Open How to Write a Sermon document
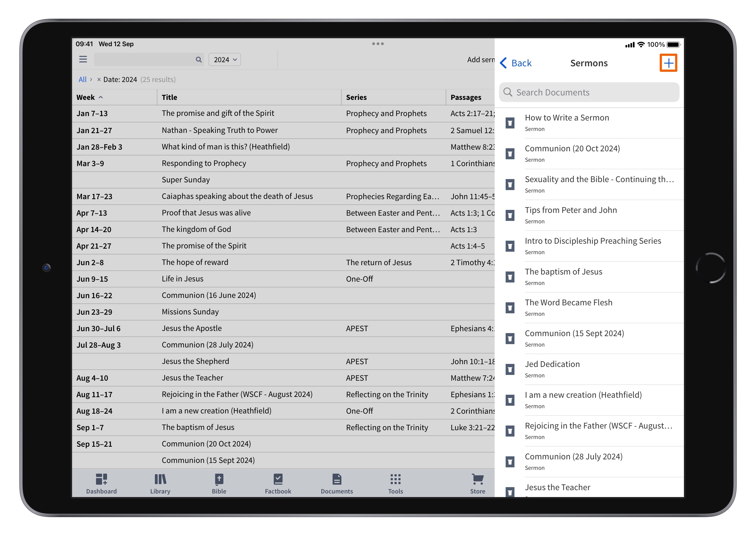756x535 pixels. point(589,123)
